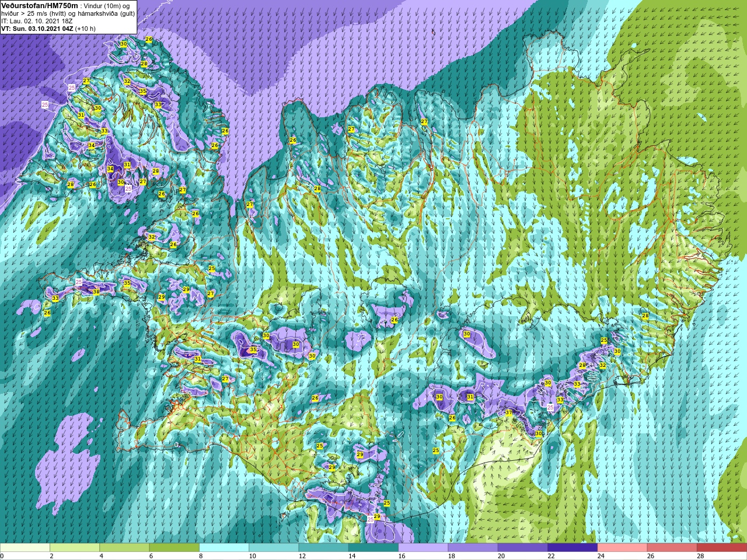Click the 10–12 m/s light teal legend swatch

274,548
